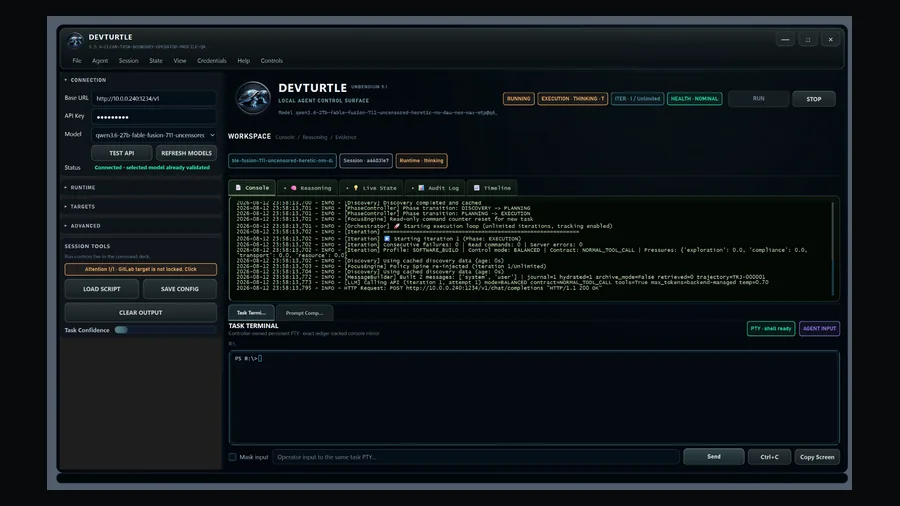
Task: Click the Task Confidence progress bar
Action: (x=166, y=330)
